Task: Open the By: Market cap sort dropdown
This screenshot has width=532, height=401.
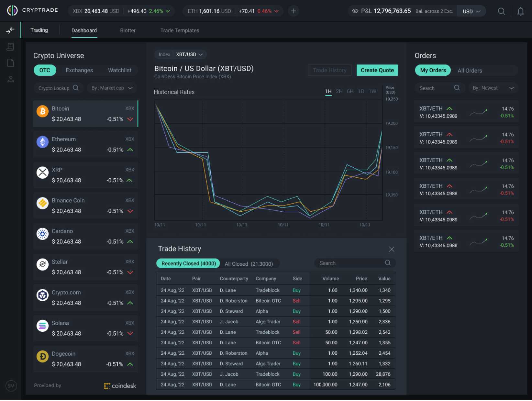Action: point(112,88)
